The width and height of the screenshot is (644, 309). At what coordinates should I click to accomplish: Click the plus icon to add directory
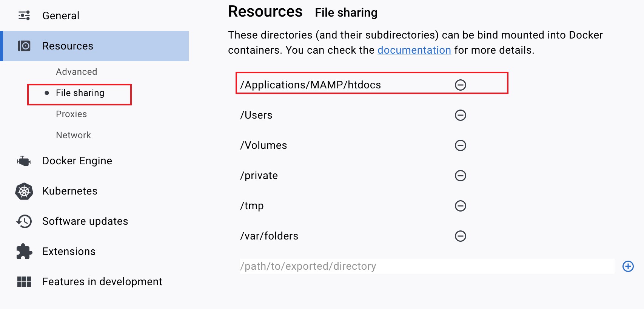tap(628, 266)
